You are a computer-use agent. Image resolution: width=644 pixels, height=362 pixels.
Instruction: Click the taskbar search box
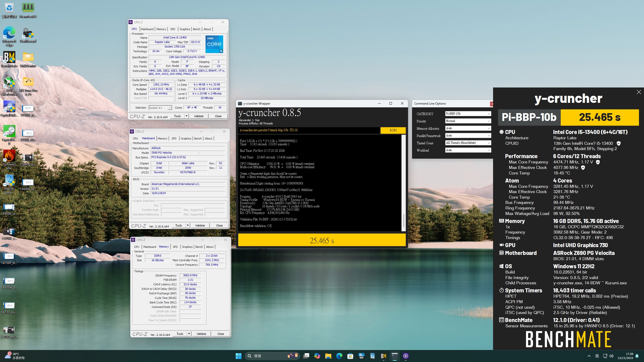(x=272, y=356)
